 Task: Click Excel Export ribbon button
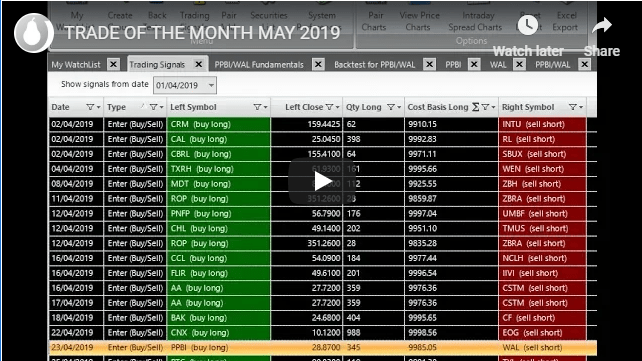click(565, 20)
